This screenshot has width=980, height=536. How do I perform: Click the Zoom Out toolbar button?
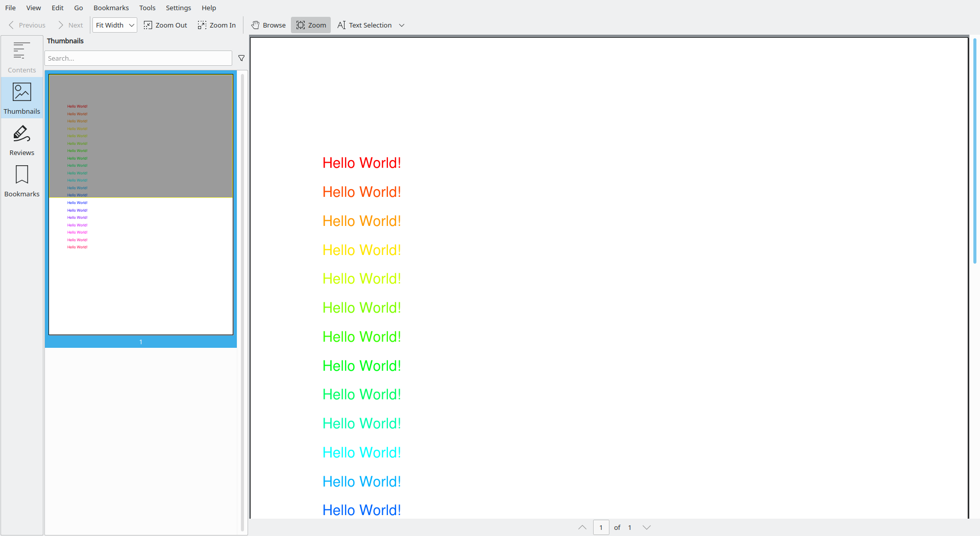tap(165, 25)
